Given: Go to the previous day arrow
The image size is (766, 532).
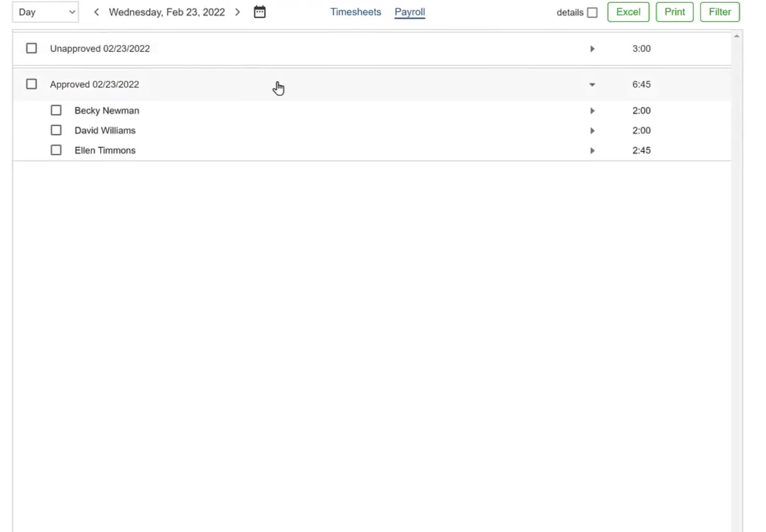Looking at the screenshot, I should (x=96, y=12).
